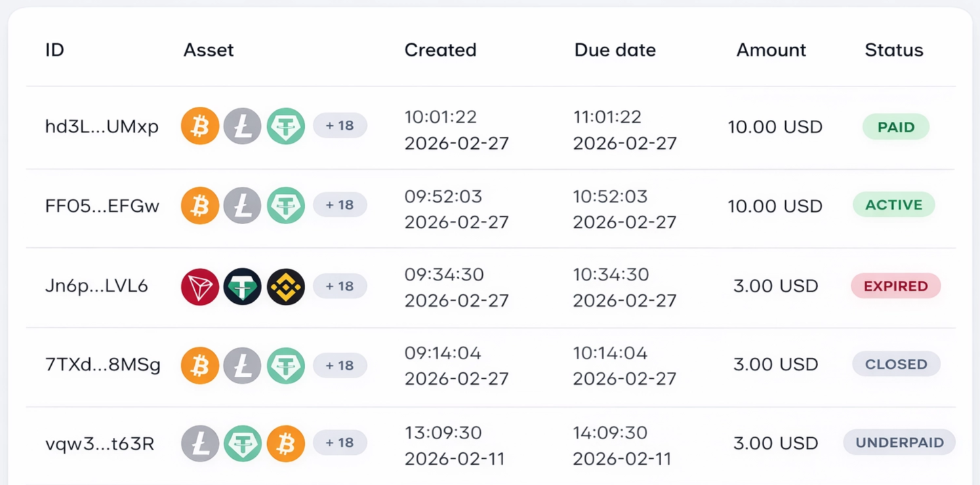
Task: Open the invoice ID FF05...EFGw
Action: click(x=102, y=206)
